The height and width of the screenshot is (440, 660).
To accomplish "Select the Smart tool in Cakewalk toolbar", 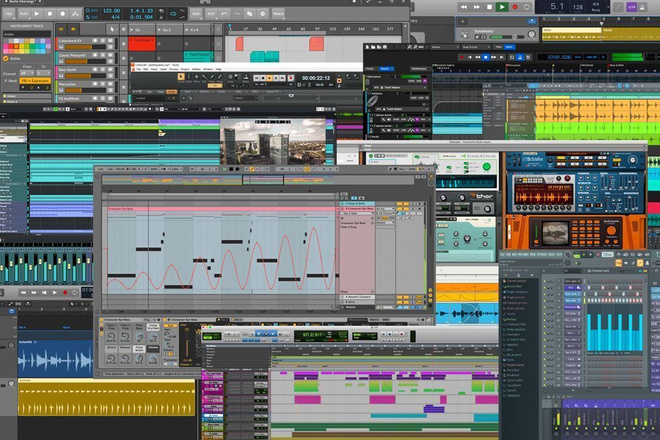I will click(x=181, y=77).
